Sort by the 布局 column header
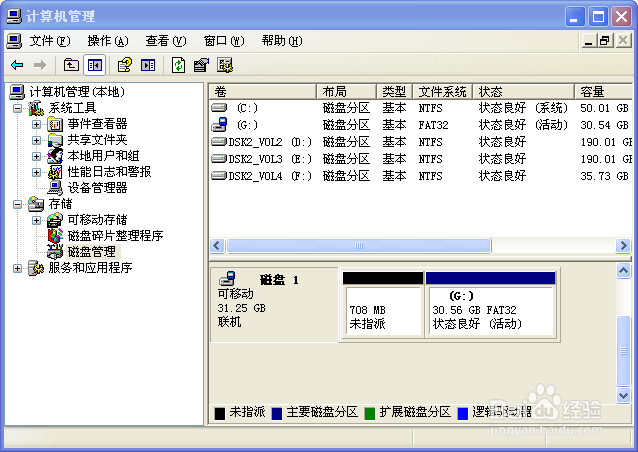638x452 pixels. tap(346, 92)
